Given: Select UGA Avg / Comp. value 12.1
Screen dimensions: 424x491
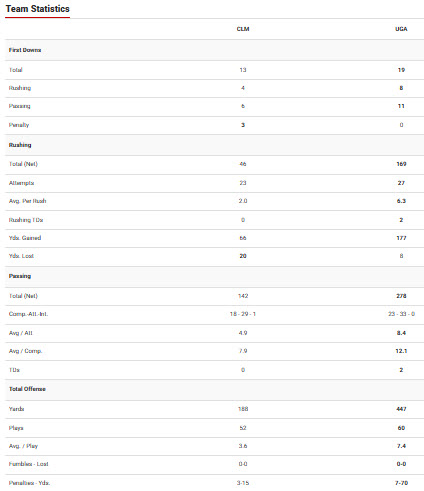Looking at the screenshot, I should (401, 351).
